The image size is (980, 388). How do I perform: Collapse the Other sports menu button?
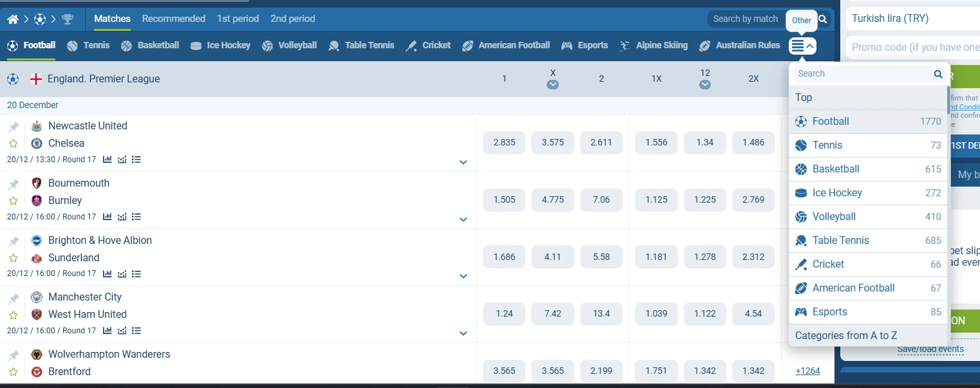802,46
